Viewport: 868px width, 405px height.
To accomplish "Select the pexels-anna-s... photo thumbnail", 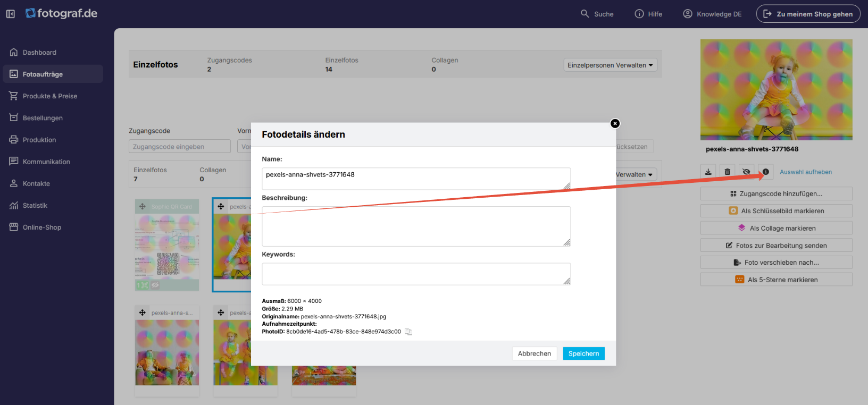I will point(167,352).
